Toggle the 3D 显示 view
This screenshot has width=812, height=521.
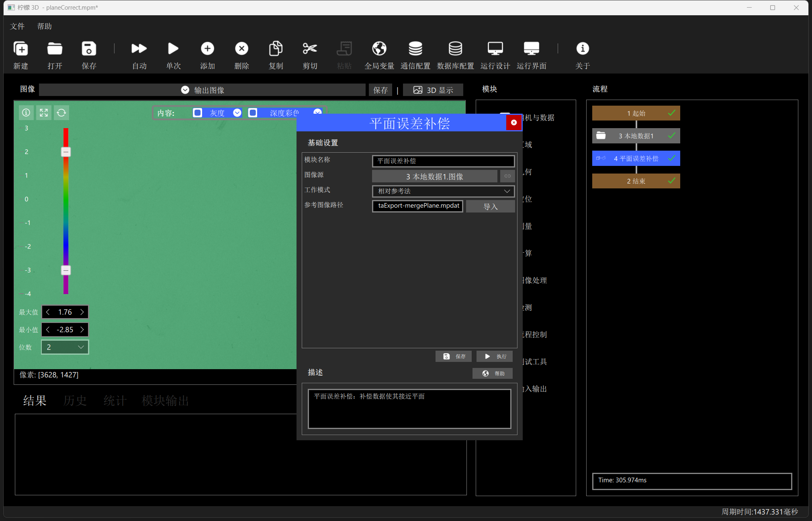433,90
